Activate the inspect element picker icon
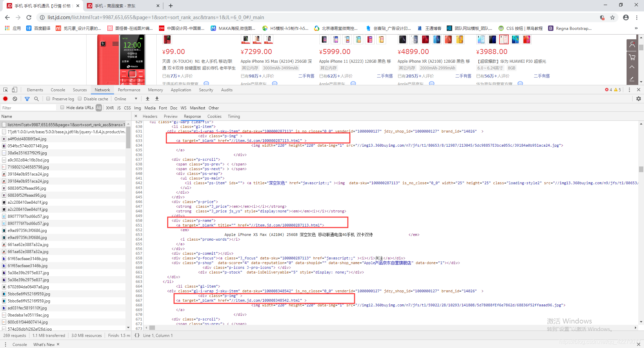The width and height of the screenshot is (644, 348). (6, 90)
